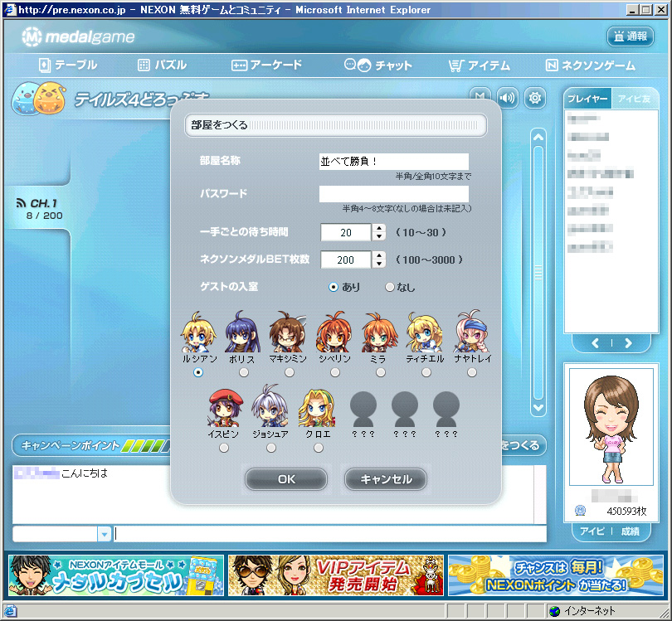This screenshot has width=672, height=621.
Task: Open the パズル puzzle menu
Action: (x=162, y=65)
